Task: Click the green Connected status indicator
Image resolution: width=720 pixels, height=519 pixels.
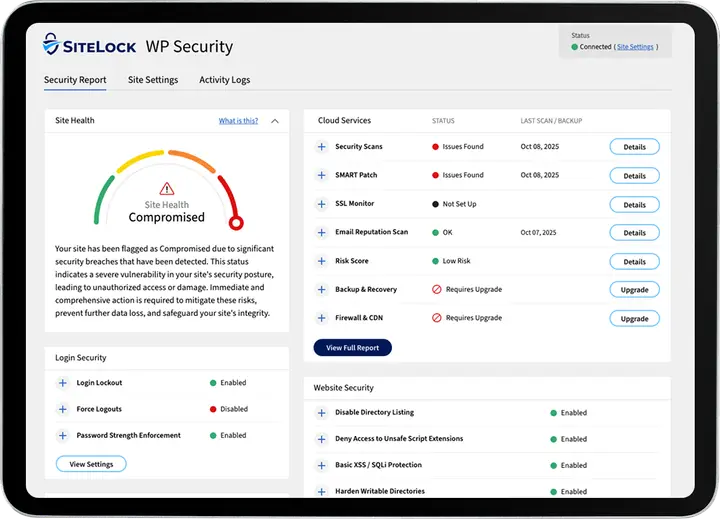Action: coord(575,47)
